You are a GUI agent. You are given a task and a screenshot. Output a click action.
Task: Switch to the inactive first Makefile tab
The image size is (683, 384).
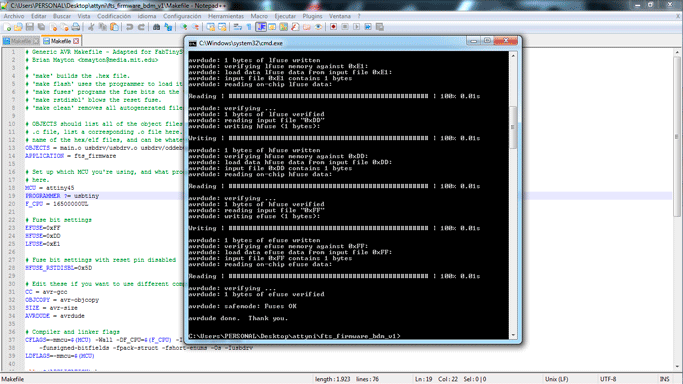point(21,41)
